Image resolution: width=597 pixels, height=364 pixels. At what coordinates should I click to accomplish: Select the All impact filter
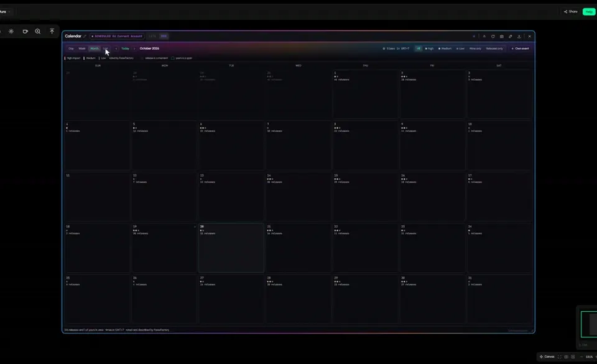419,48
